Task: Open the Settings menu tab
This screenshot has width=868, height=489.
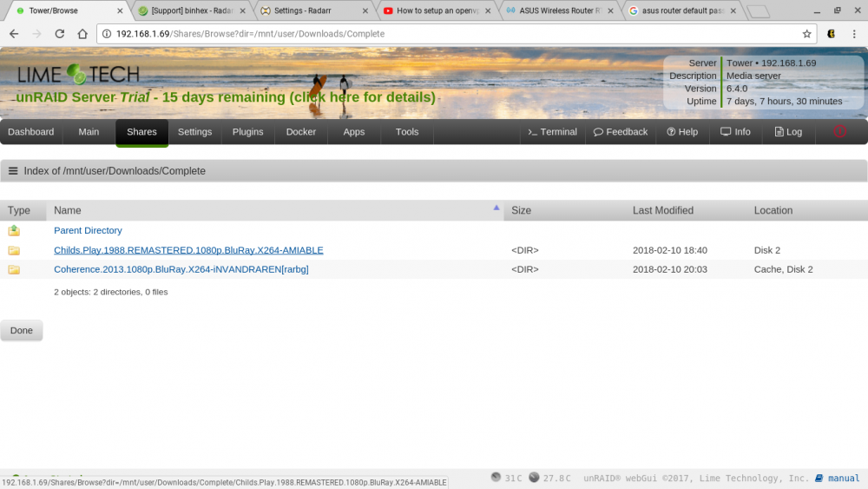Action: coord(194,132)
